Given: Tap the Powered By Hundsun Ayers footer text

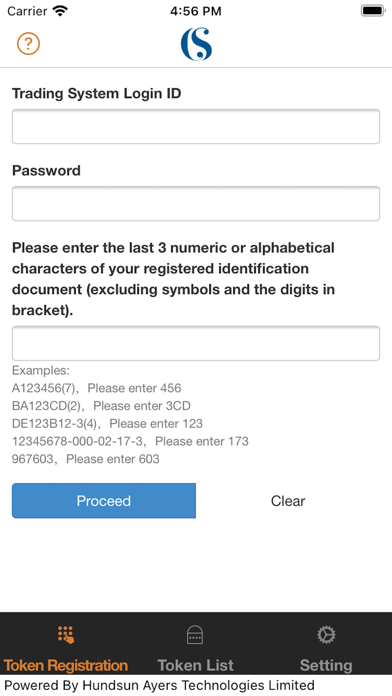Looking at the screenshot, I should tap(159, 685).
